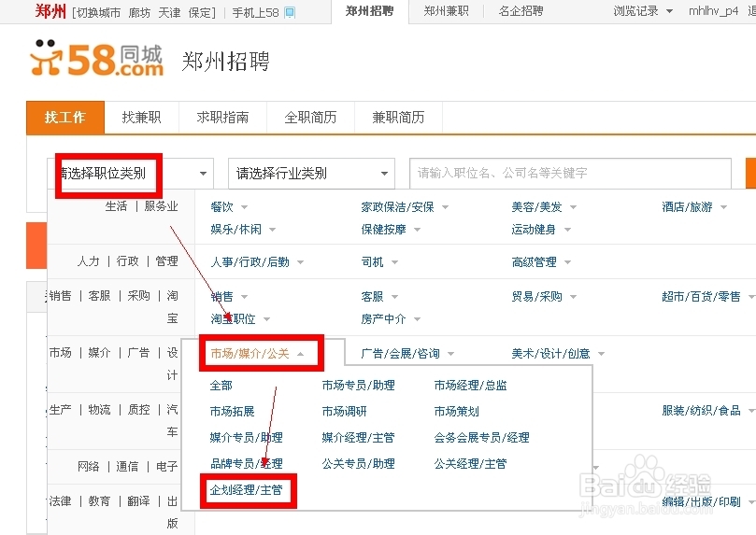Screen dimensions: 756x535
Task: Select 公关专员/助理 in the submenu
Action: 358,464
